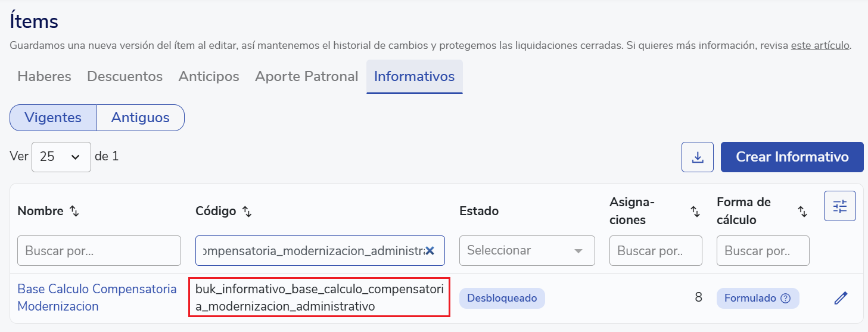Sort by Código column arrows

pos(247,211)
